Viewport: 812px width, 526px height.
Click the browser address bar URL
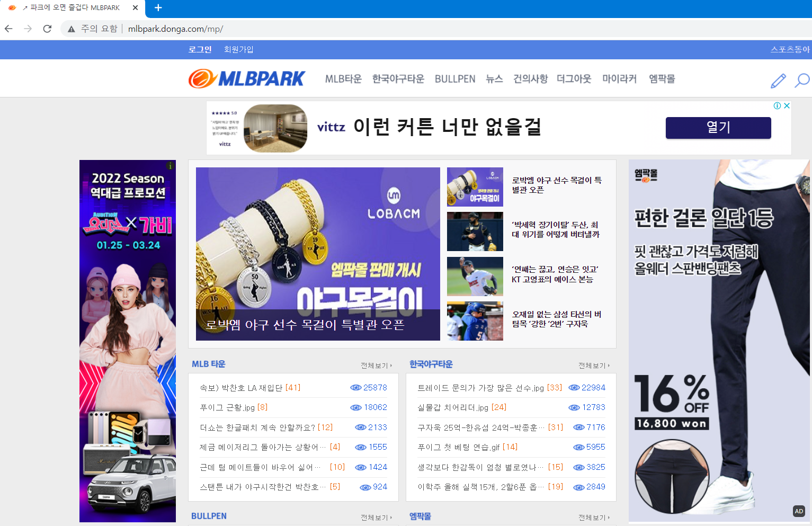(175, 29)
